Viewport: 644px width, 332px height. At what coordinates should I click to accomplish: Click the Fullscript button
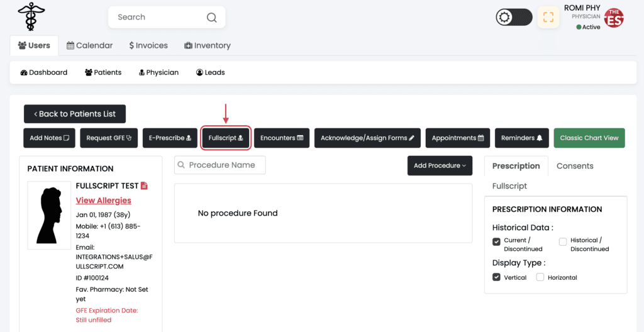[226, 138]
